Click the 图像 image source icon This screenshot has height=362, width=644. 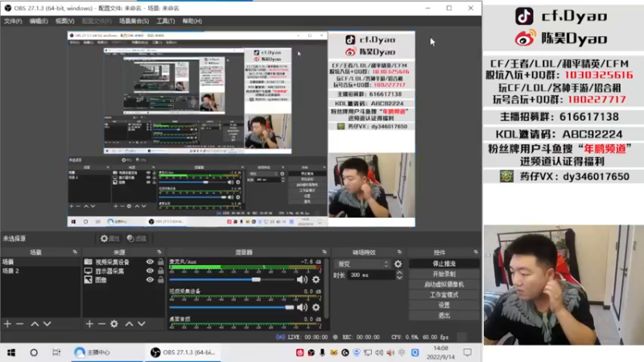coord(89,280)
